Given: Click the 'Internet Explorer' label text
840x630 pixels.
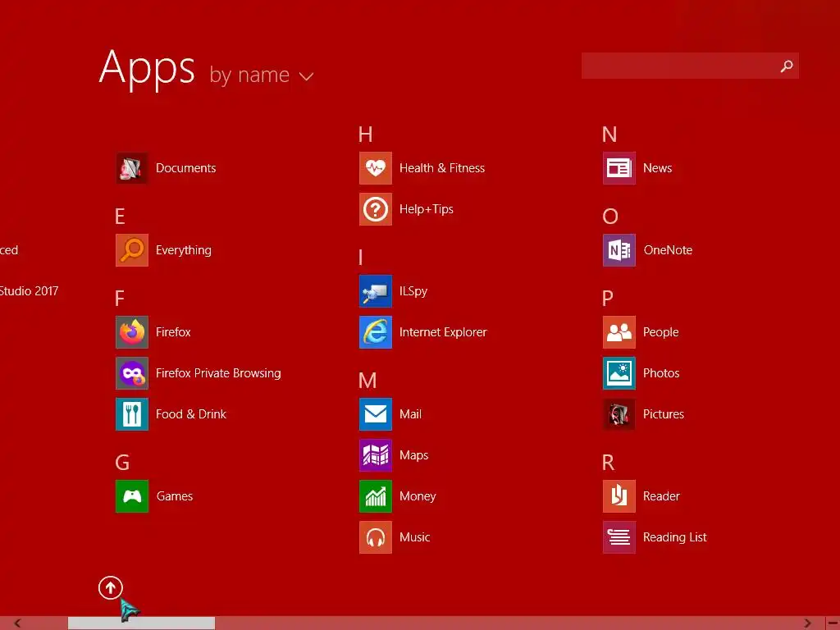Looking at the screenshot, I should point(443,332).
